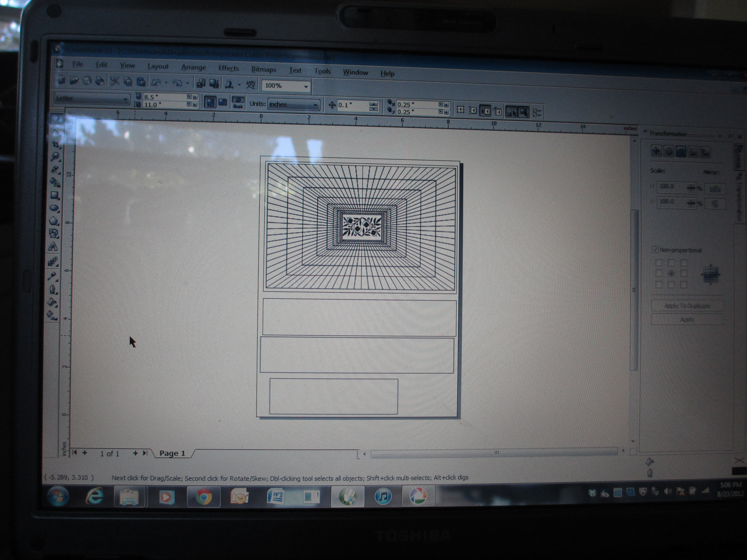Screen dimensions: 747x560
Task: Select the Fill bucket tool
Action: (x=52, y=302)
